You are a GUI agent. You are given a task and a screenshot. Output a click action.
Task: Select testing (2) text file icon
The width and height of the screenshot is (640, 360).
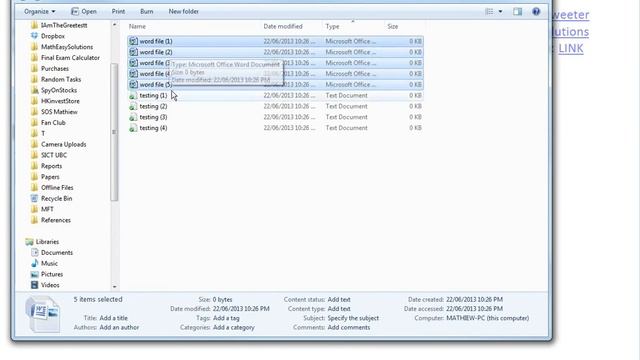pyautogui.click(x=133, y=107)
